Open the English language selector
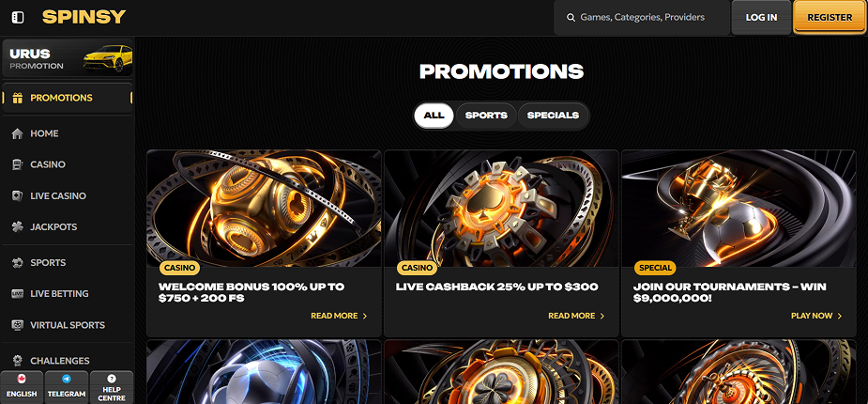868x404 pixels. point(23,387)
